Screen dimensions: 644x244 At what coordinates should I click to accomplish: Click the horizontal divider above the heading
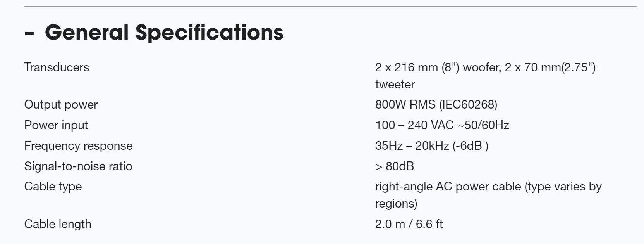coord(330,7)
